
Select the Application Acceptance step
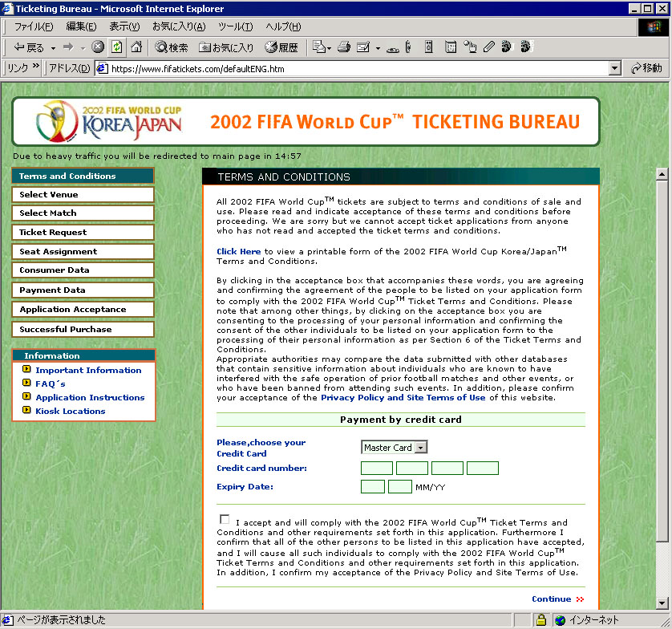[83, 309]
